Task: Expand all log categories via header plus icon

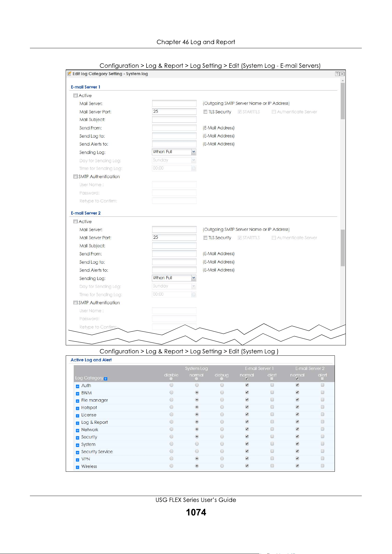Action: click(106, 379)
